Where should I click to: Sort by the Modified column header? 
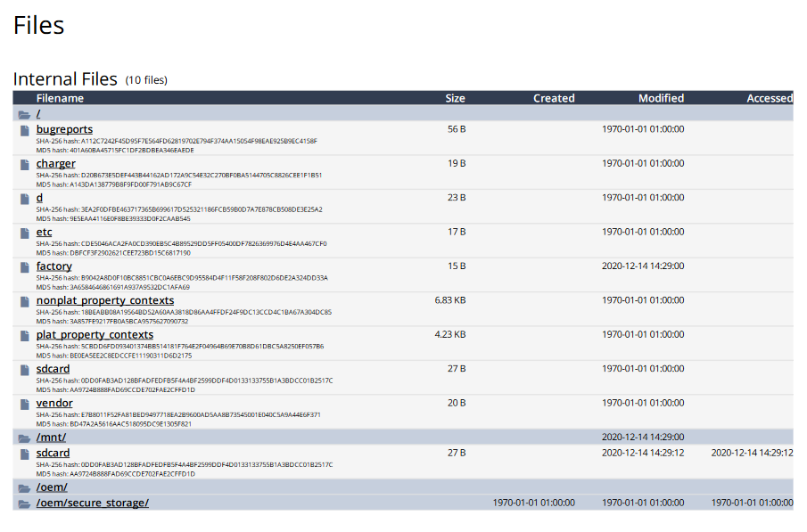[x=661, y=98]
